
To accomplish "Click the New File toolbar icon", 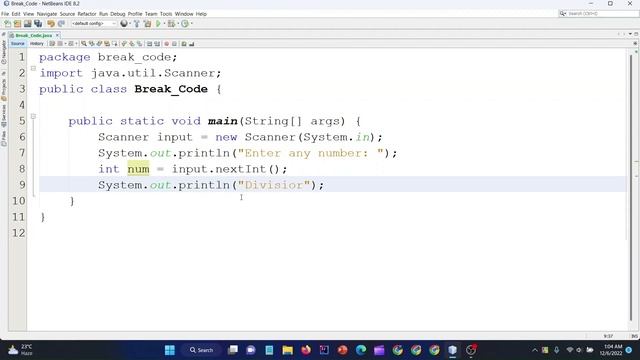I will [x=7, y=24].
